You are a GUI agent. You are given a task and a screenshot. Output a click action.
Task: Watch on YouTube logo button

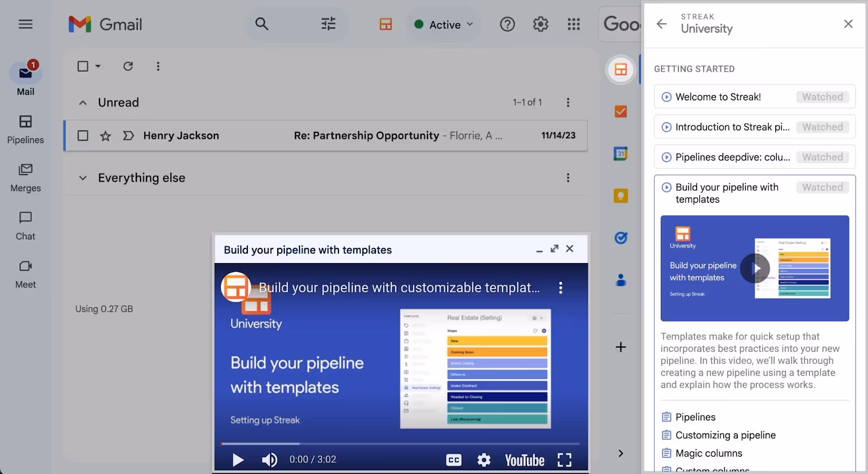[x=525, y=460]
